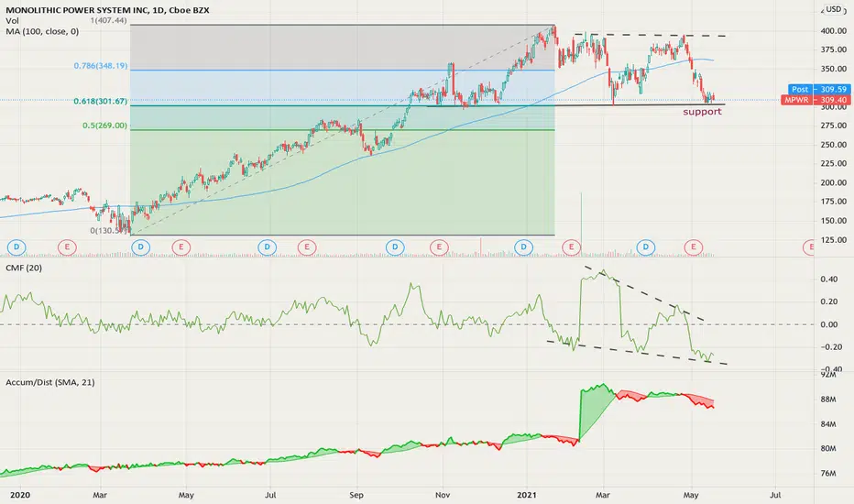854x504 pixels.
Task: Select the dividend D marker of April 2020
Action: 140,247
